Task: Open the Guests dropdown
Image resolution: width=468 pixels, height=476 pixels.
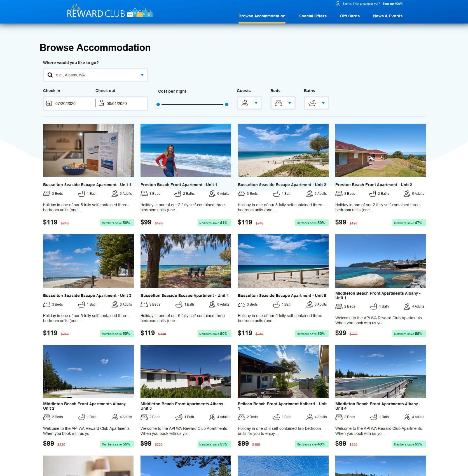Action: point(249,103)
